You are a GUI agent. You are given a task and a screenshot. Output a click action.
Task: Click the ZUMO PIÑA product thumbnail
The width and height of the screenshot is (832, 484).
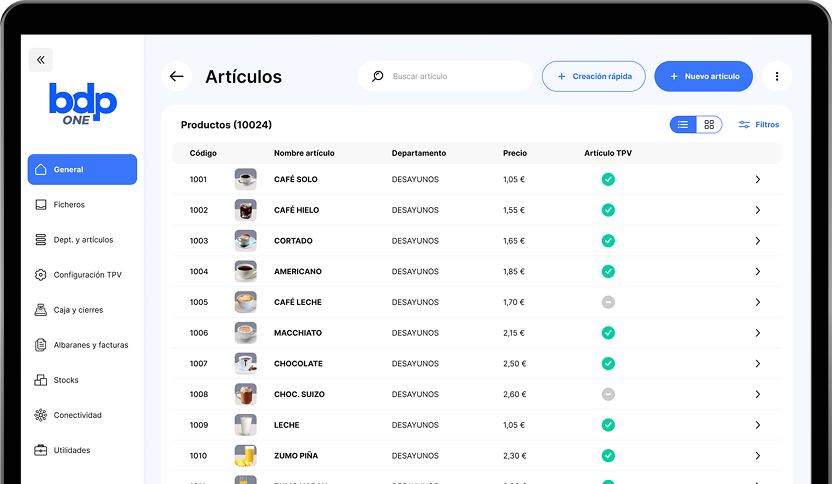coord(245,455)
